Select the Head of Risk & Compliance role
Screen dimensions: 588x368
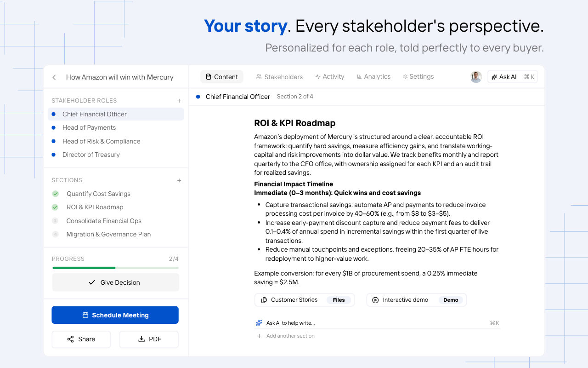(x=101, y=141)
